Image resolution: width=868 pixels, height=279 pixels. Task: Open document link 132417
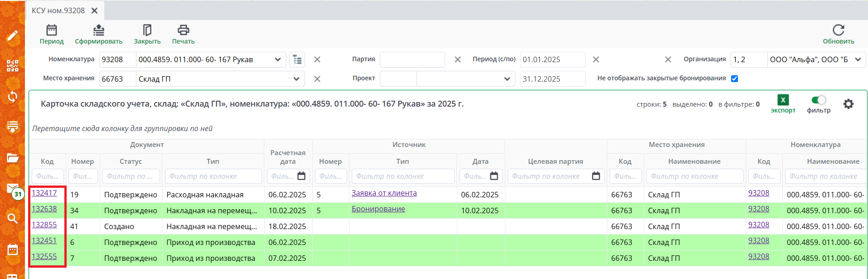click(44, 193)
